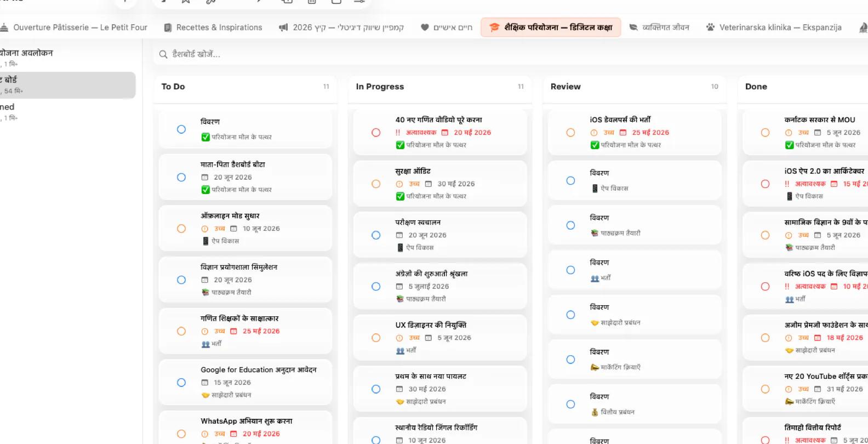Click books icon on विज्ञान प्रयोगशाला सिमुलेशन card

tap(205, 293)
